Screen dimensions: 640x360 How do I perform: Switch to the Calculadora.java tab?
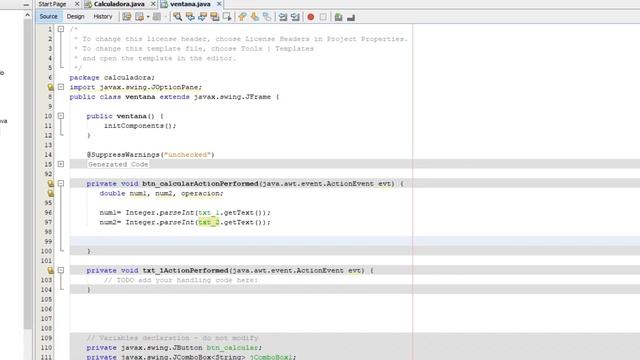119,4
